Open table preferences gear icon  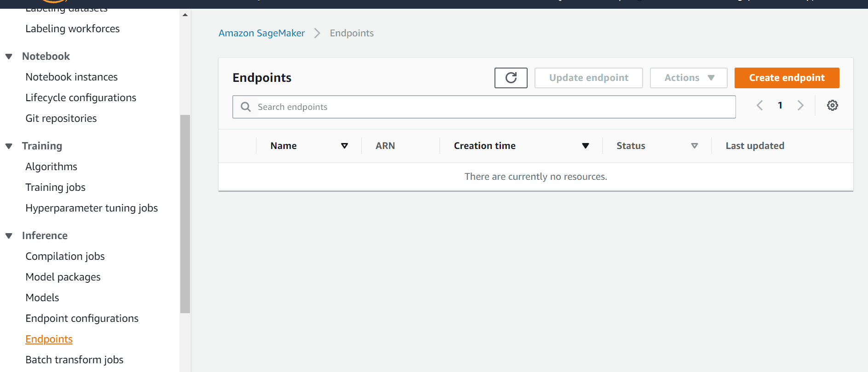tap(832, 105)
